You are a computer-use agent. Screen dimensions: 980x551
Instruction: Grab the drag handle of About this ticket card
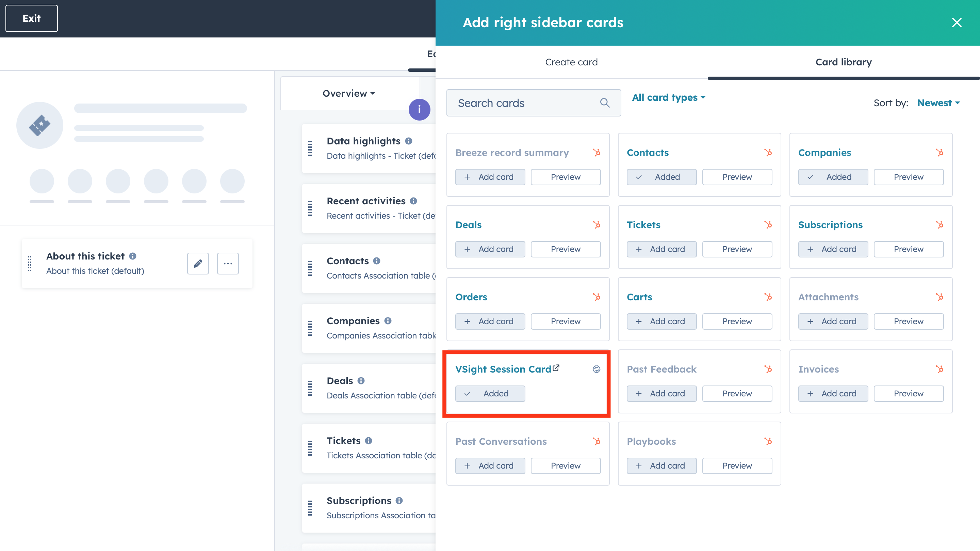[30, 264]
